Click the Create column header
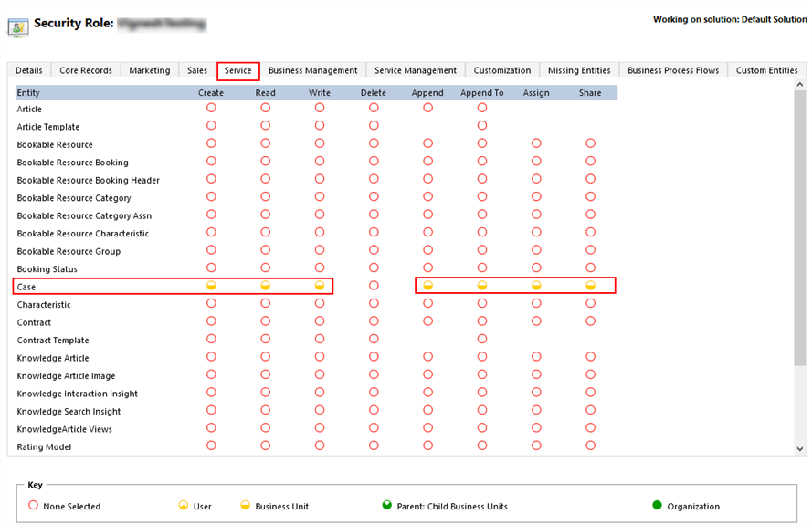 (x=211, y=92)
